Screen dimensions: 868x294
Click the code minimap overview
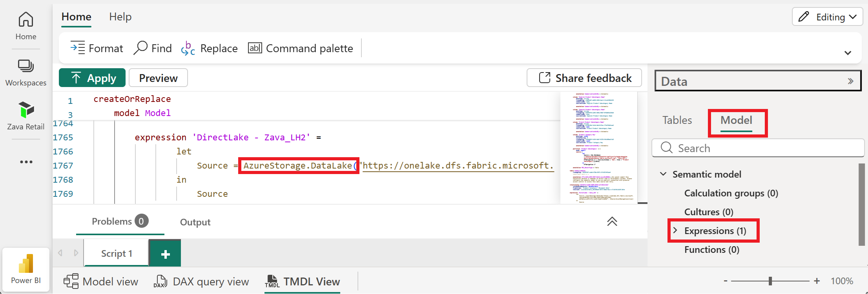click(x=599, y=148)
